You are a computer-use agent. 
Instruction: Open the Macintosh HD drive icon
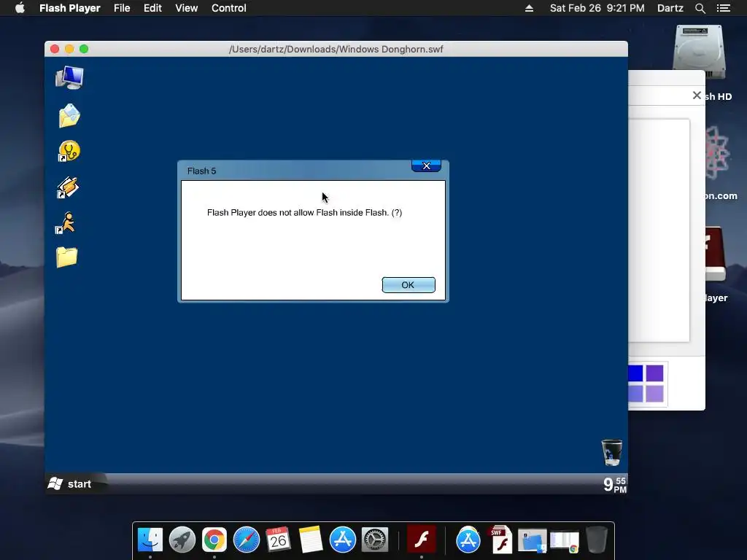click(699, 52)
